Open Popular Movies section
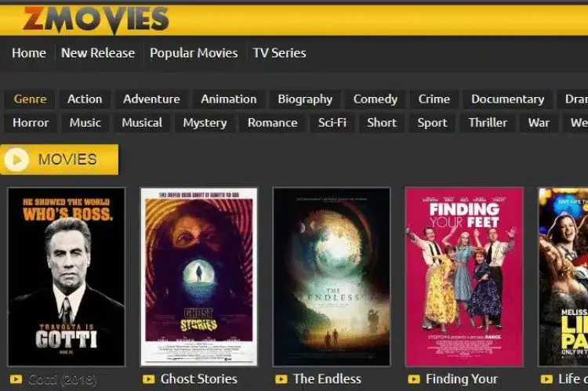The width and height of the screenshot is (588, 391). pyautogui.click(x=194, y=52)
